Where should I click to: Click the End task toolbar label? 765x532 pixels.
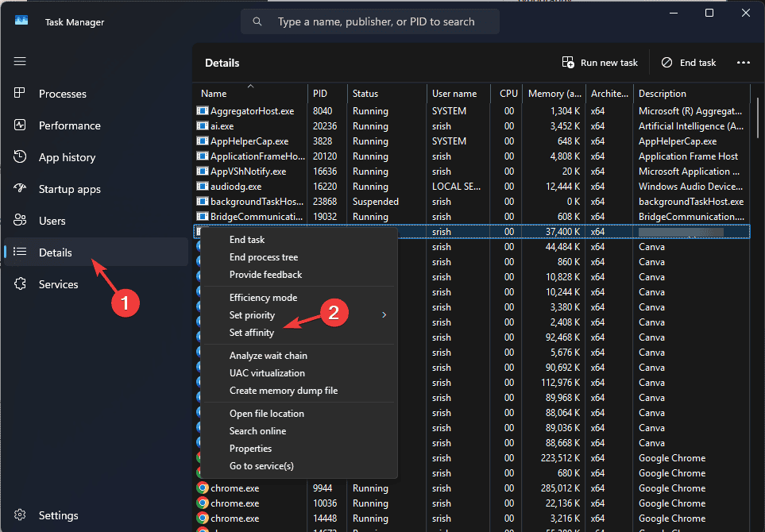pyautogui.click(x=697, y=63)
